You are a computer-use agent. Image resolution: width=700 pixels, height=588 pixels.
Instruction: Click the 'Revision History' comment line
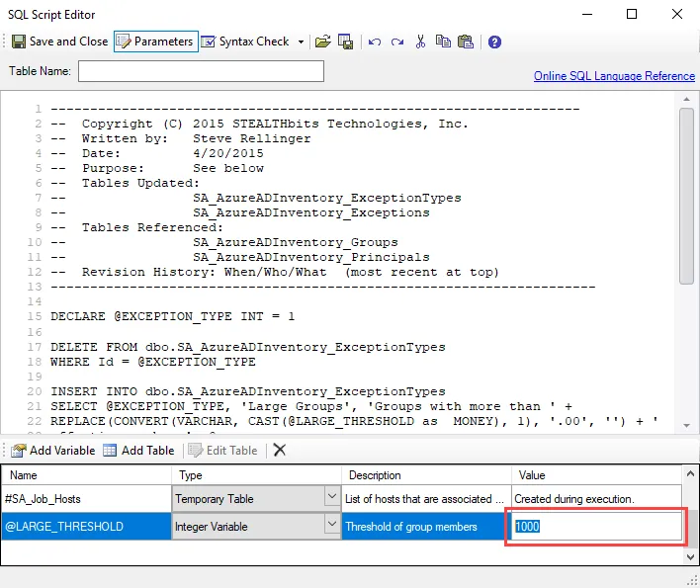point(275,272)
